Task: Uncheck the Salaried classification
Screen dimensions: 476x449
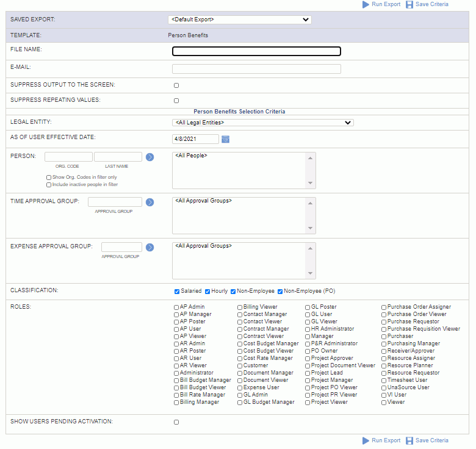Action: (x=177, y=292)
